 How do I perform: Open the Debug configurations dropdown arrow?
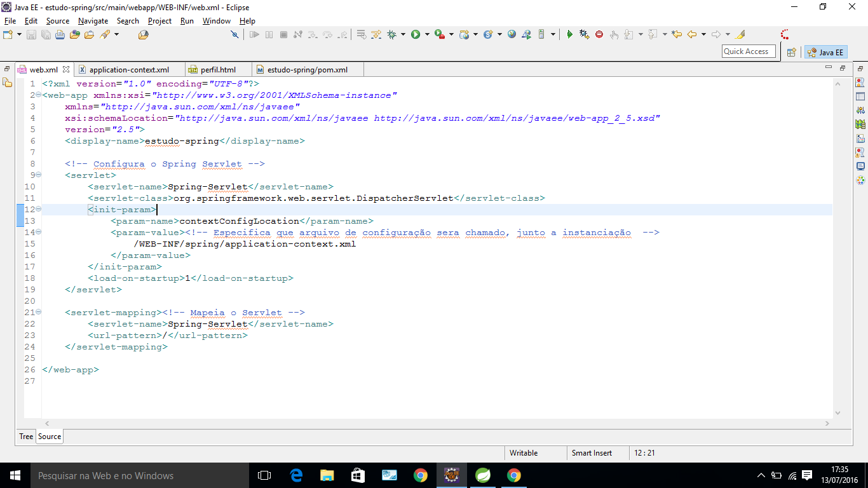[x=403, y=34]
